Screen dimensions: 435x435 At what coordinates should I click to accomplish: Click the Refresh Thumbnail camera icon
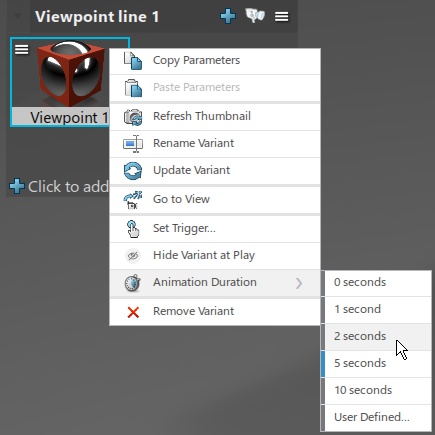[x=133, y=117]
